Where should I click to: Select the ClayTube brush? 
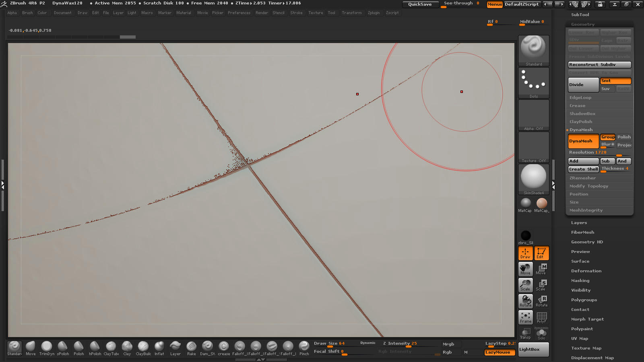111,348
